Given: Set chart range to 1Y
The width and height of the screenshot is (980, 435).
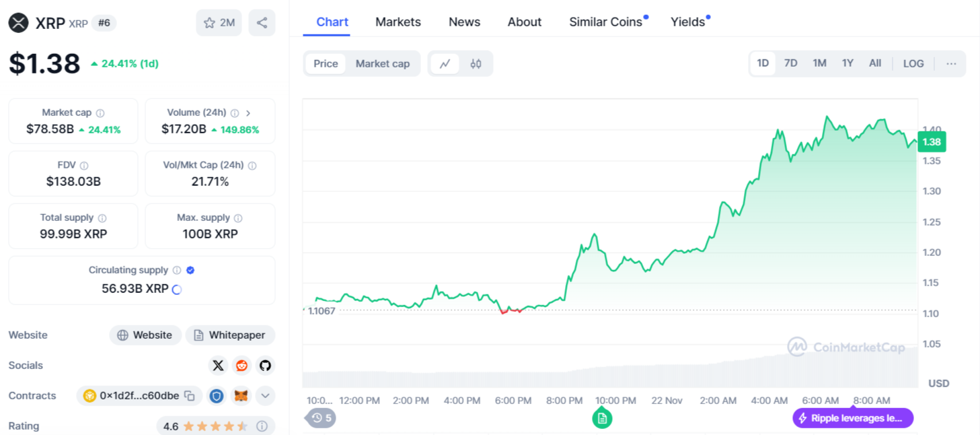Looking at the screenshot, I should [x=847, y=63].
